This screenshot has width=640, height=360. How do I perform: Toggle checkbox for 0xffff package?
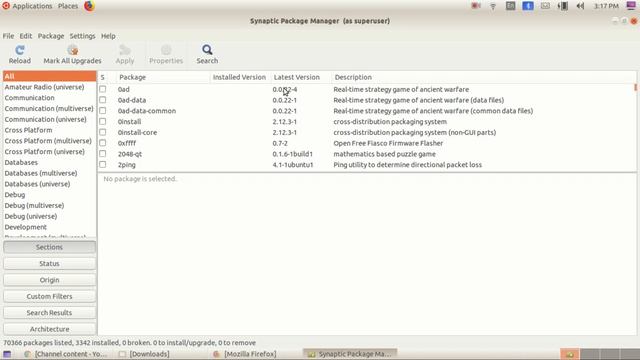coord(102,143)
